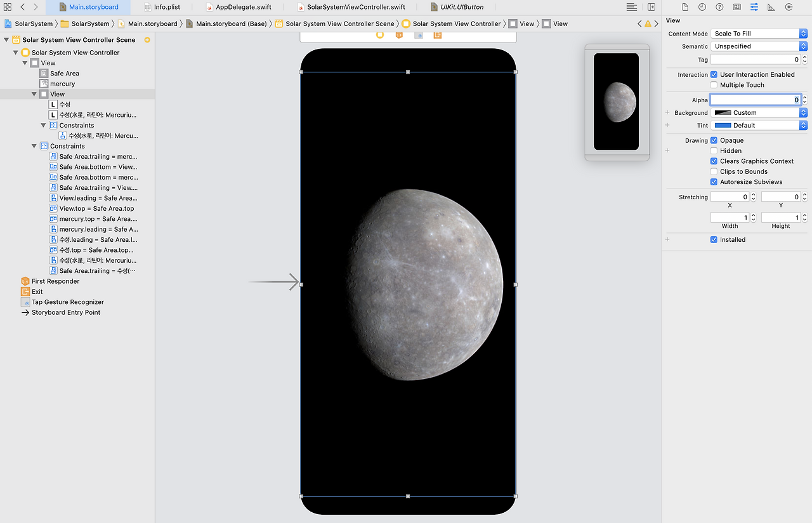Open the Tint color dropdown
The width and height of the screenshot is (812, 523).
point(759,125)
